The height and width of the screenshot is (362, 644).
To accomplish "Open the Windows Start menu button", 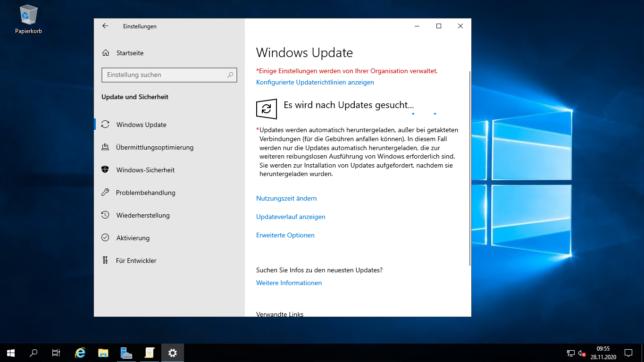I will [x=11, y=353].
